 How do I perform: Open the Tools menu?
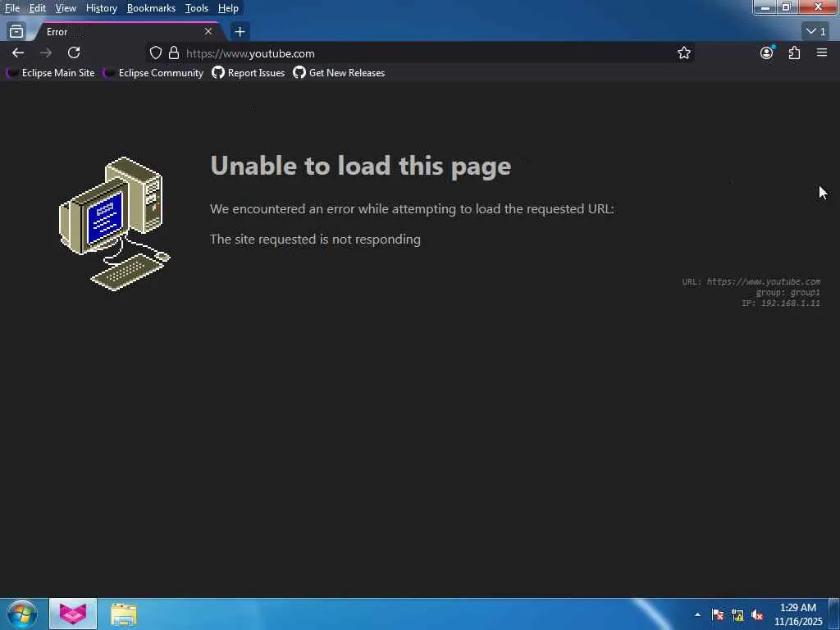click(197, 8)
